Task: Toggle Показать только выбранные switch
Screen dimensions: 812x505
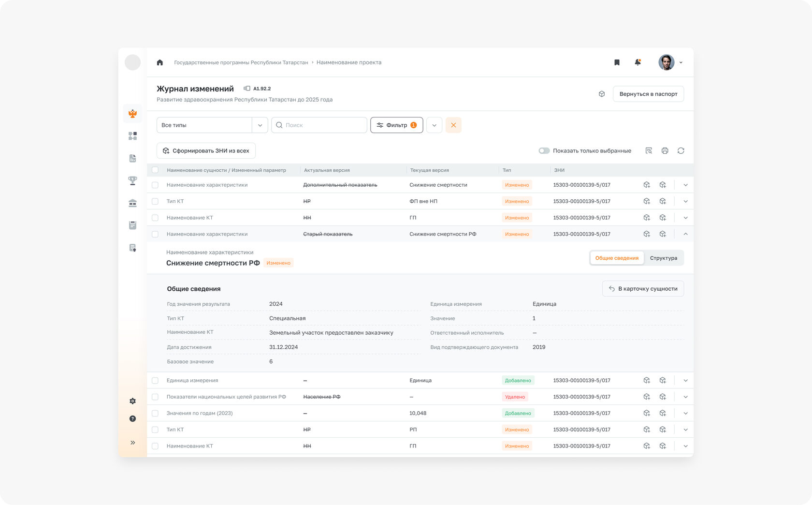Action: point(544,151)
